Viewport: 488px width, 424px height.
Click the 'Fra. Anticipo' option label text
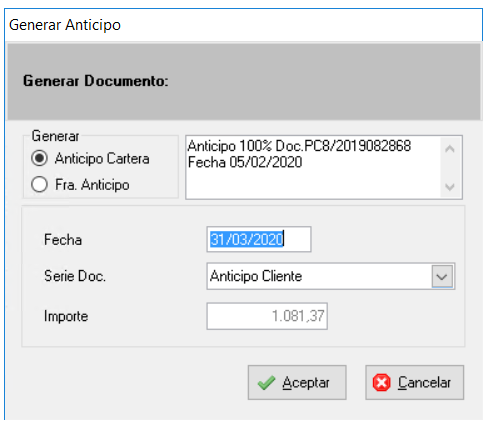[x=92, y=185]
